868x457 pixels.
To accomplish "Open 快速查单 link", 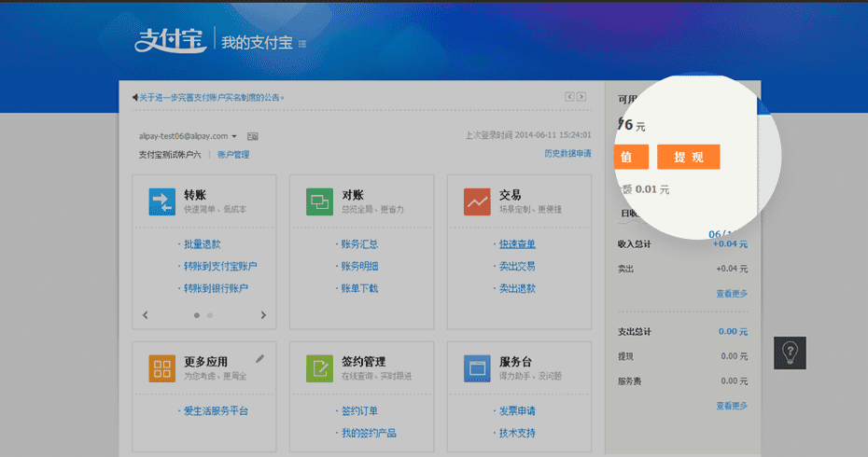I will 517,244.
